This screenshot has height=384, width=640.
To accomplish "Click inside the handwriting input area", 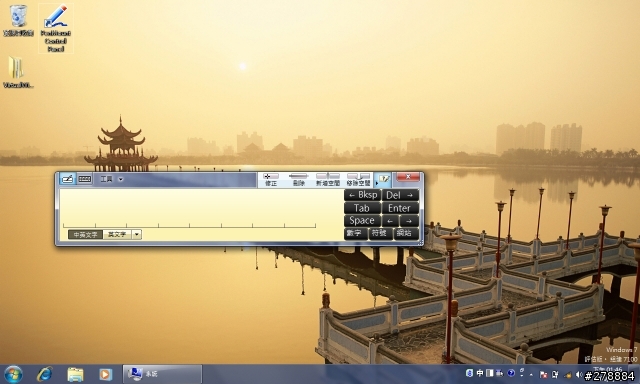I will pos(201,208).
